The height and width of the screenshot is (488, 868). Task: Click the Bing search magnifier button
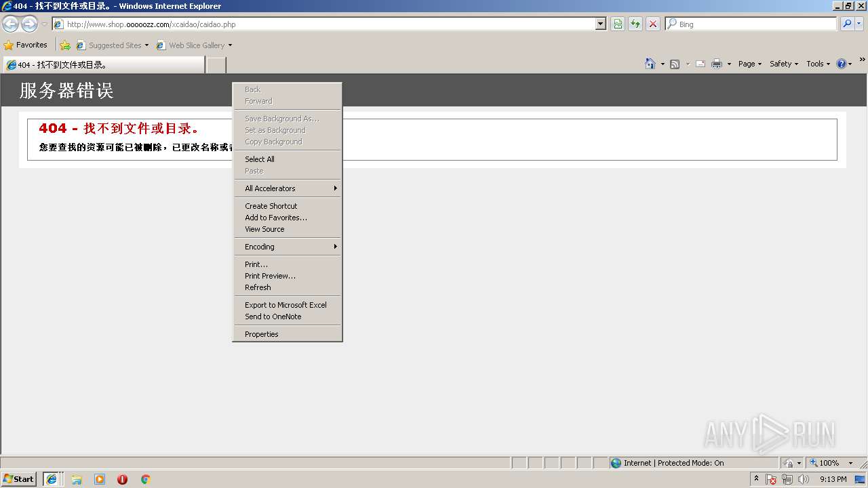coord(847,24)
